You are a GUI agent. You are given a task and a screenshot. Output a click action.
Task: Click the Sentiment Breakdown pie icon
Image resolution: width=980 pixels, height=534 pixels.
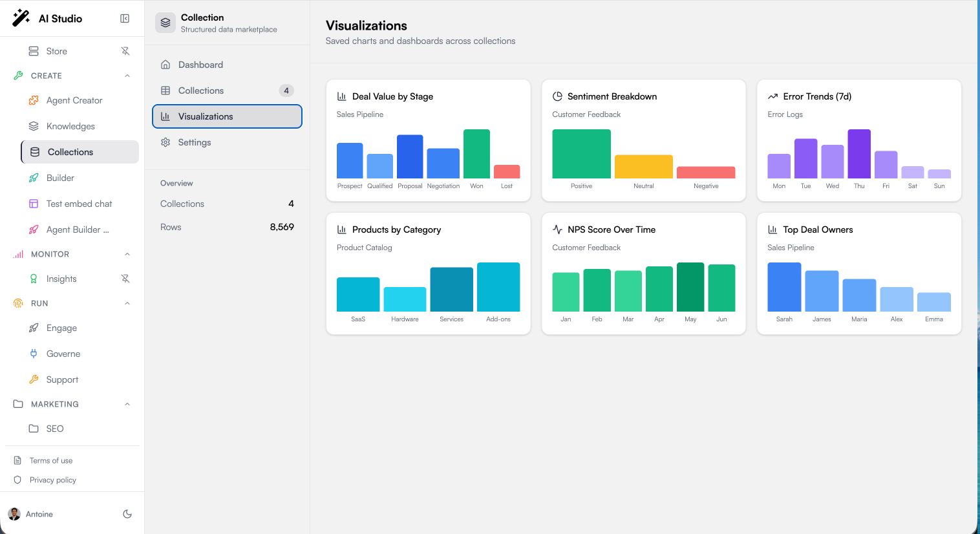(557, 96)
